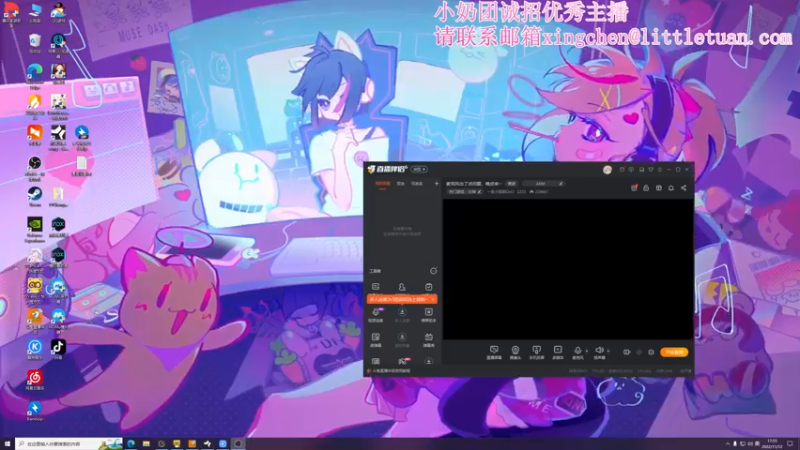Open the KuGou blue K desktop icon

[x=35, y=348]
